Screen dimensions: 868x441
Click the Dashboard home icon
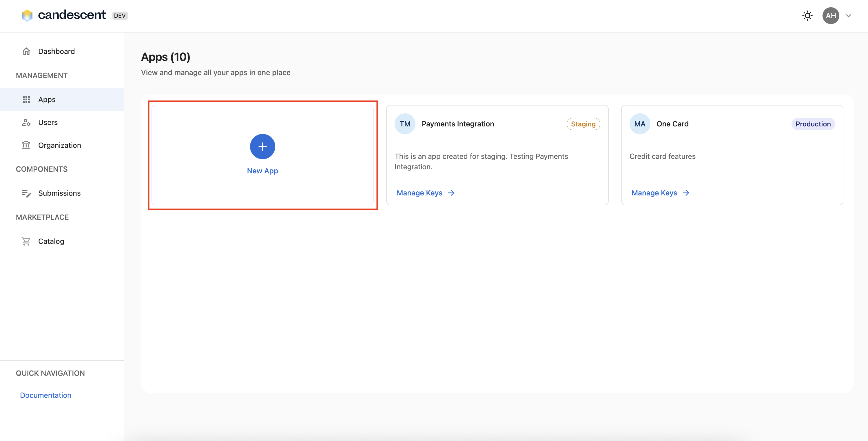(x=26, y=51)
